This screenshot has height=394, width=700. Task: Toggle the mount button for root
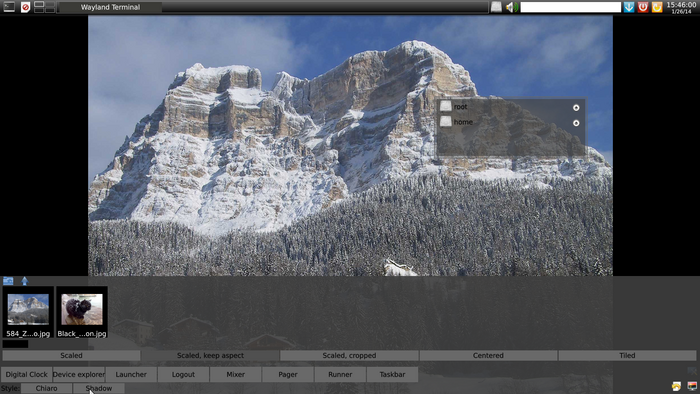click(576, 108)
